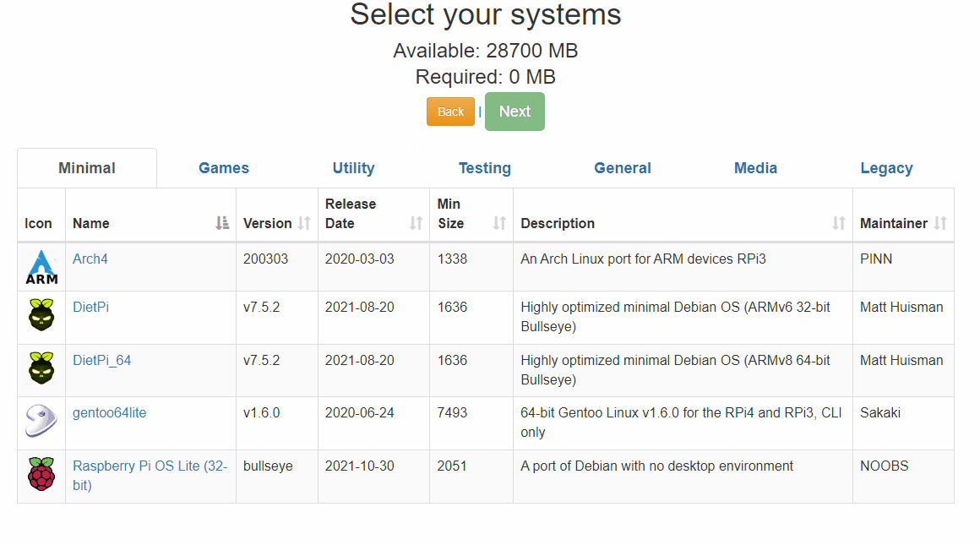Open the Arch4 link
The height and width of the screenshot is (545, 980).
click(90, 259)
